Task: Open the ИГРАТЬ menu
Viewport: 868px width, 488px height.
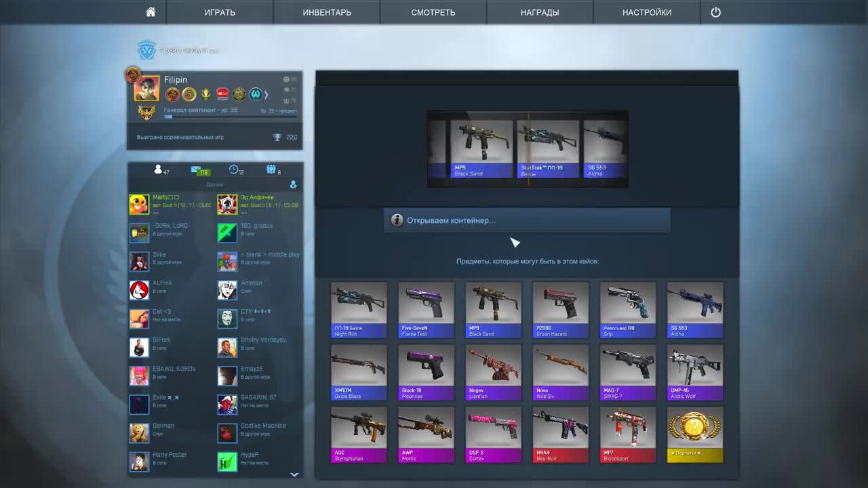Action: tap(220, 12)
